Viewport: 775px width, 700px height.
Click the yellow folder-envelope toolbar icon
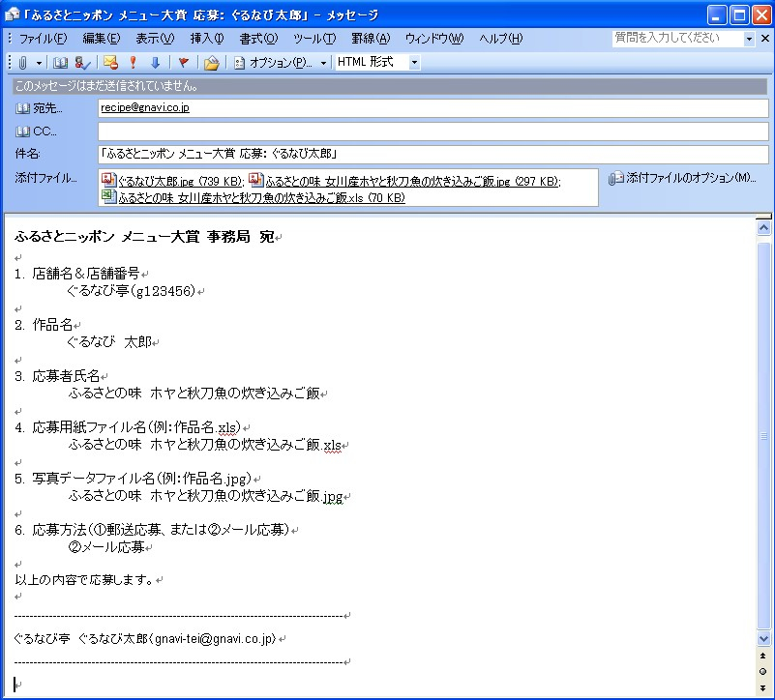pyautogui.click(x=211, y=62)
